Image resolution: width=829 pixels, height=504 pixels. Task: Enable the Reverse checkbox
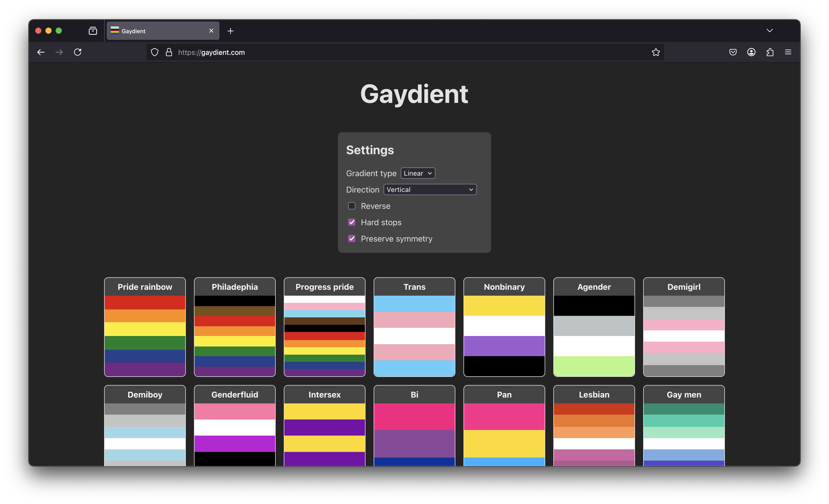pos(352,206)
